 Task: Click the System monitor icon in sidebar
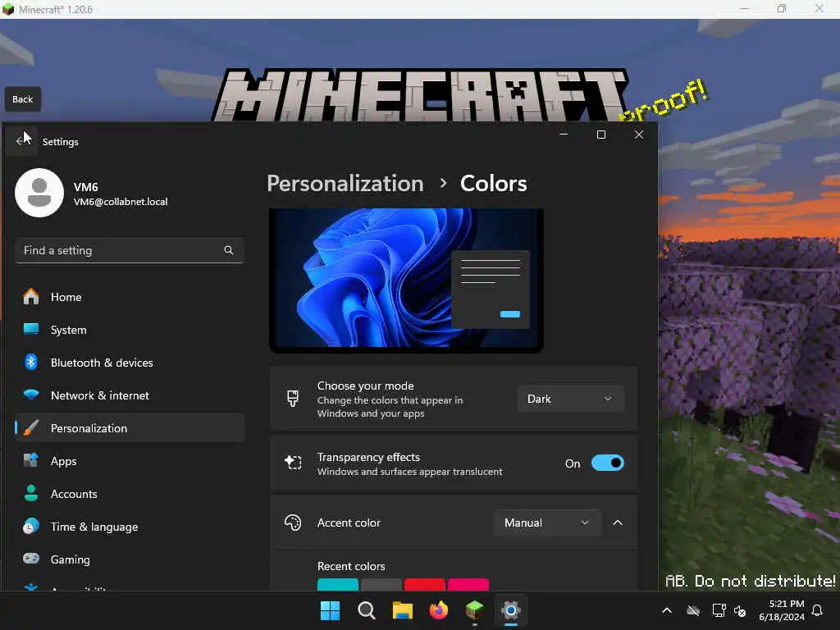tap(31, 330)
